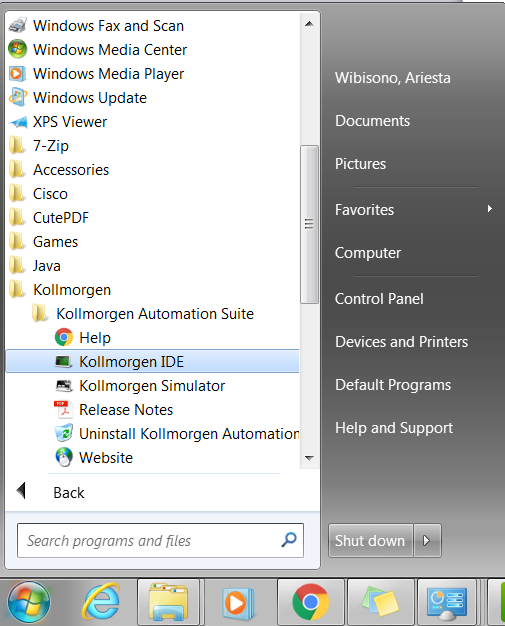Open Control Panel from the right pane
This screenshot has height=626, width=505.
[x=414, y=299]
